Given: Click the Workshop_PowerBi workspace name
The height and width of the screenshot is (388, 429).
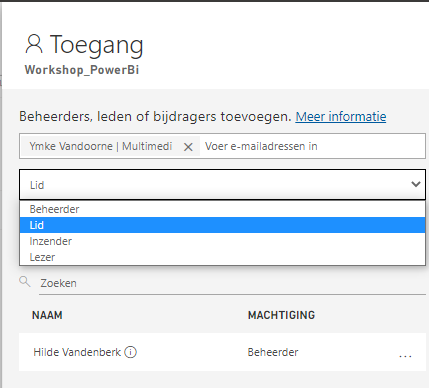Looking at the screenshot, I should click(x=82, y=70).
